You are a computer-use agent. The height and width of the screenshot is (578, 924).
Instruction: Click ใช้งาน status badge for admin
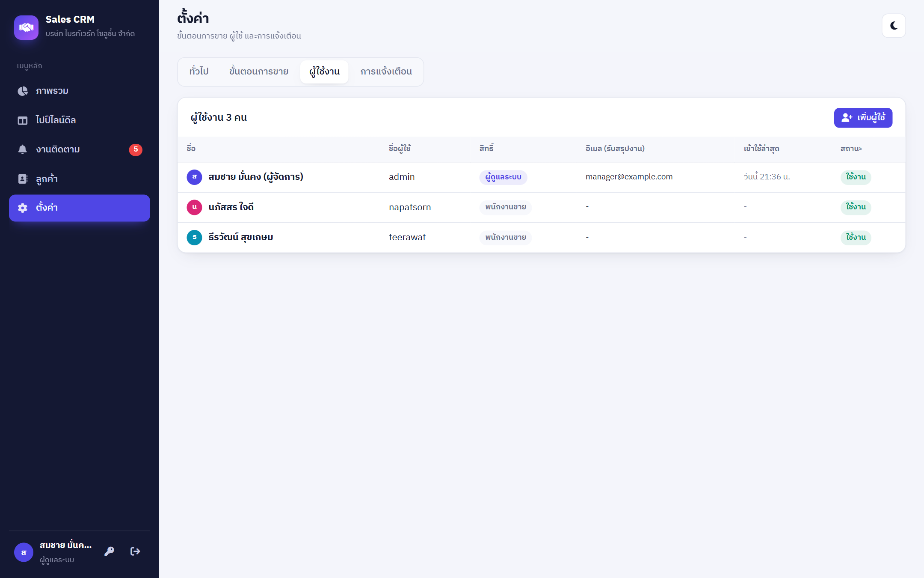click(856, 177)
